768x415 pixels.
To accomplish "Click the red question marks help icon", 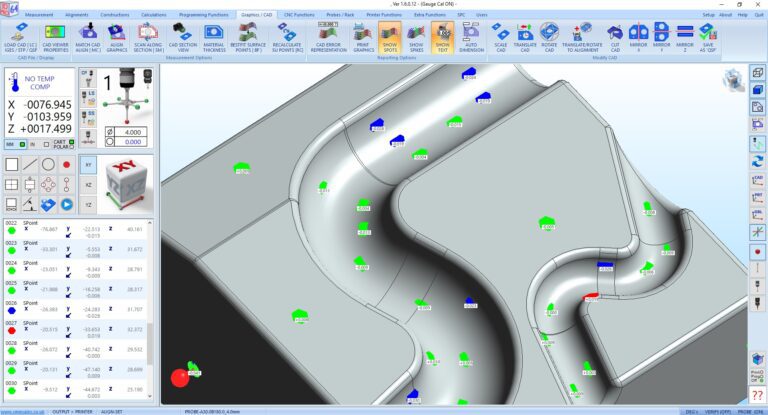I will (x=757, y=395).
